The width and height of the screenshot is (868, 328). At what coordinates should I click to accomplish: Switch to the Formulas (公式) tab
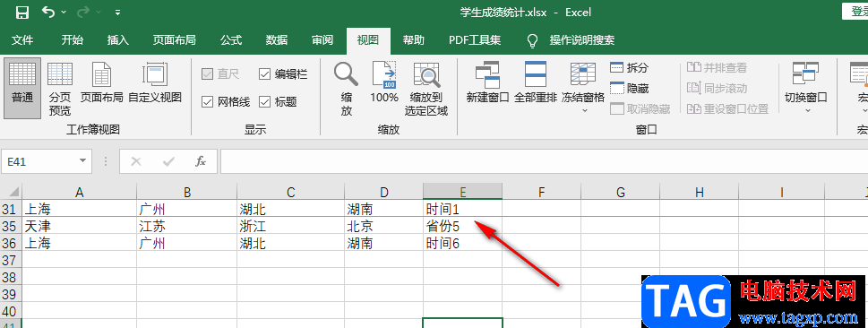coord(231,40)
